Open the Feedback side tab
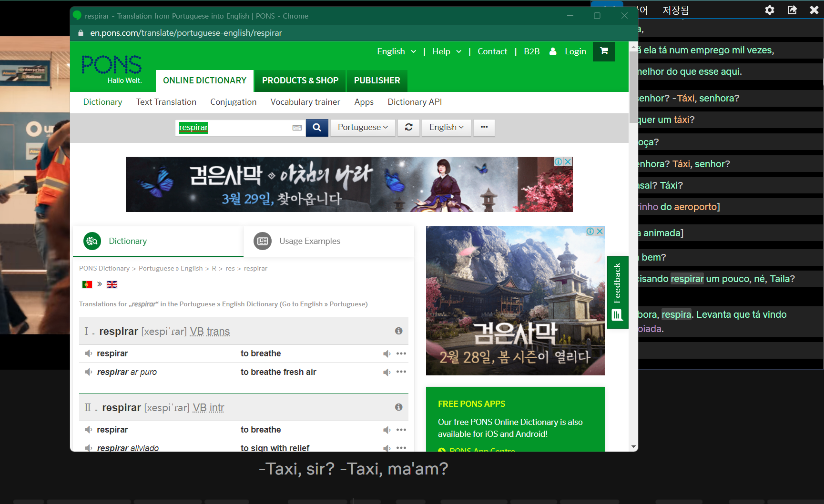 [x=618, y=292]
